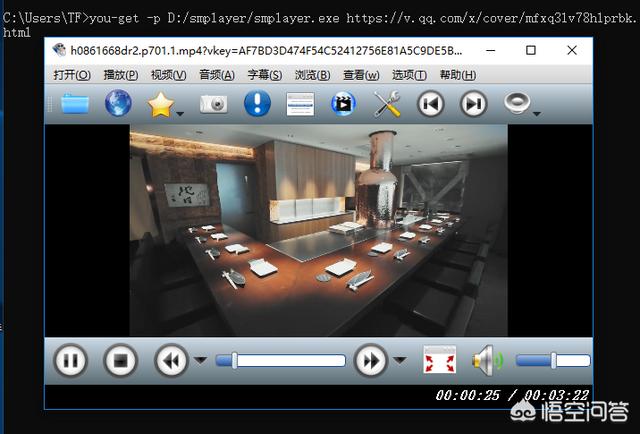The width and height of the screenshot is (640, 434).
Task: Mute audio with the speaker icon
Action: coord(487,361)
